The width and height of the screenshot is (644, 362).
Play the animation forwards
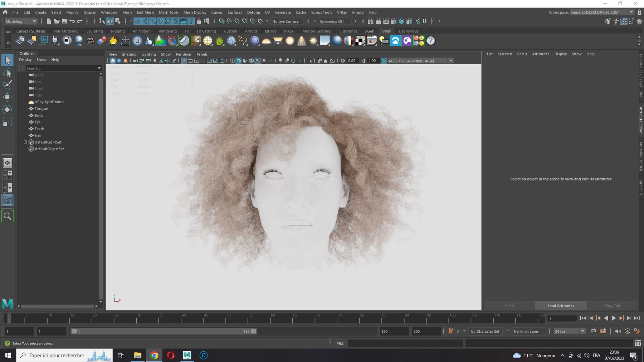(614, 318)
